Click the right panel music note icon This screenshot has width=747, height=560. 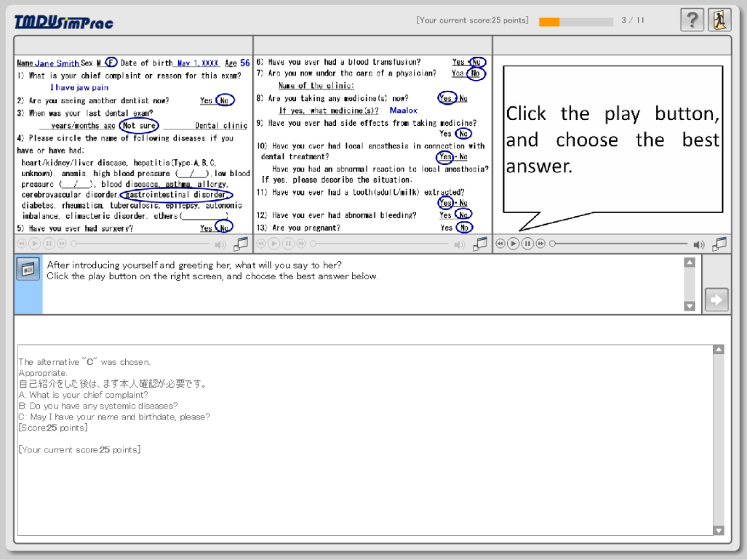[720, 244]
